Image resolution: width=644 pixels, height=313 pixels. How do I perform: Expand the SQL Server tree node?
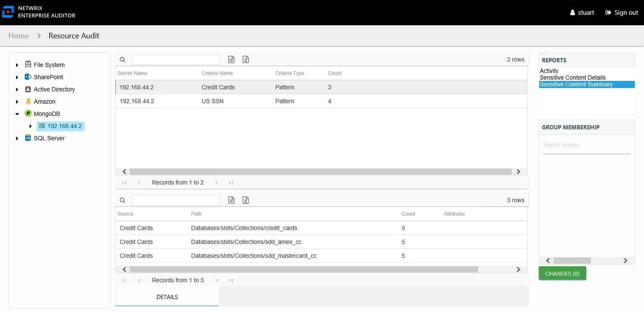17,138
